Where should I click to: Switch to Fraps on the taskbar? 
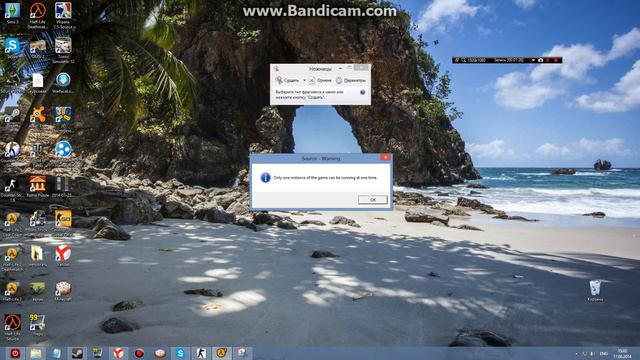[97, 353]
